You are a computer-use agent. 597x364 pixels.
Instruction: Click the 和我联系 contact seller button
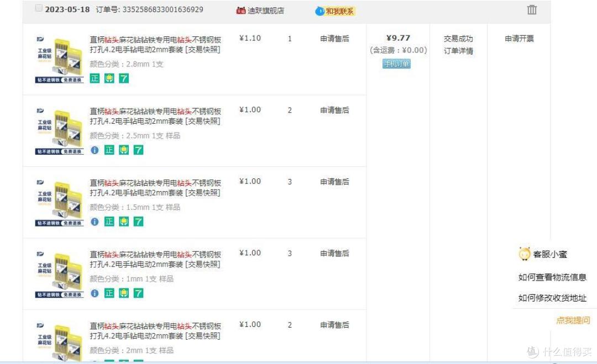(x=335, y=11)
